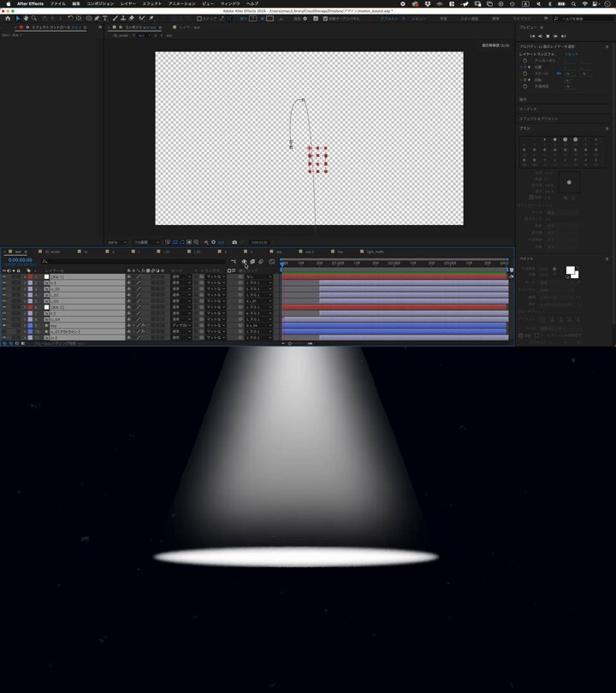Toggle the position stopwatch in properties
This screenshot has height=693, width=616.
click(524, 67)
